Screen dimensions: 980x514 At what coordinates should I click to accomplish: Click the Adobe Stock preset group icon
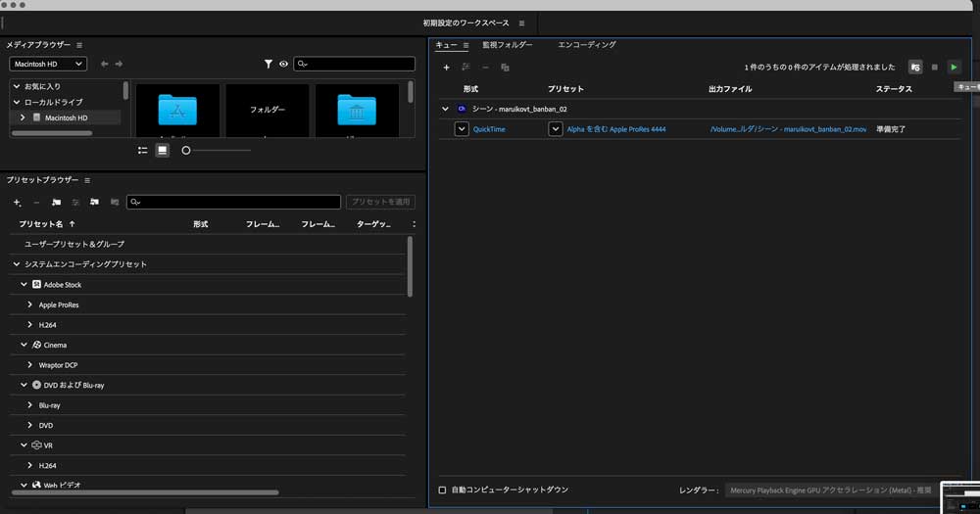(x=37, y=285)
